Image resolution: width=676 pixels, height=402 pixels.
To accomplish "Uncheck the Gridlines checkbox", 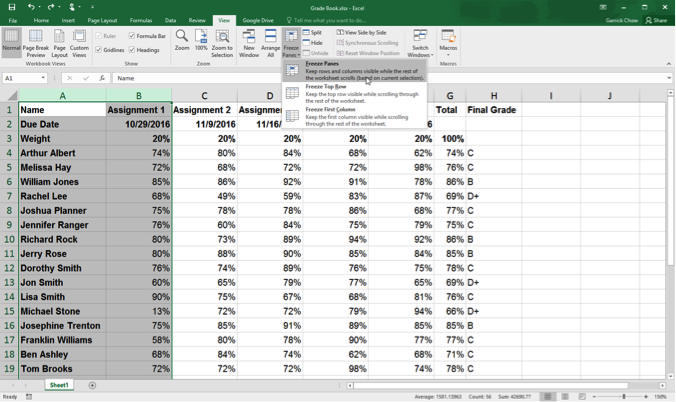I will [x=100, y=50].
